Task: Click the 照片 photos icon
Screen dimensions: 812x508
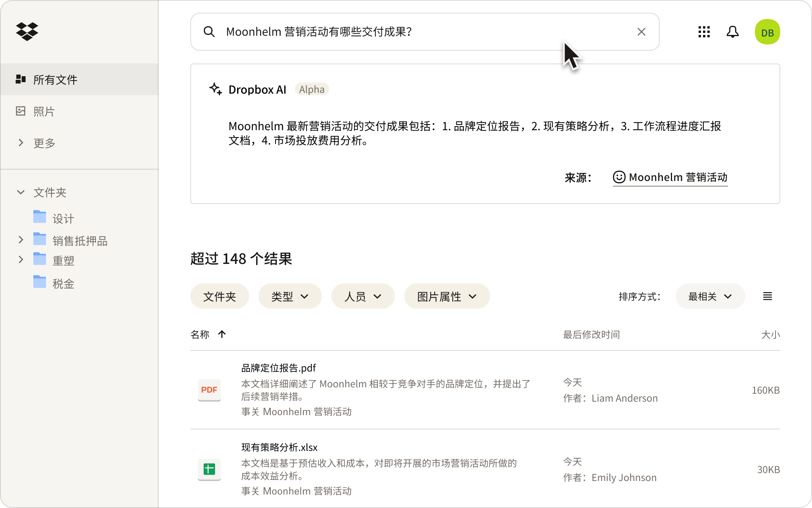Action: pos(21,111)
